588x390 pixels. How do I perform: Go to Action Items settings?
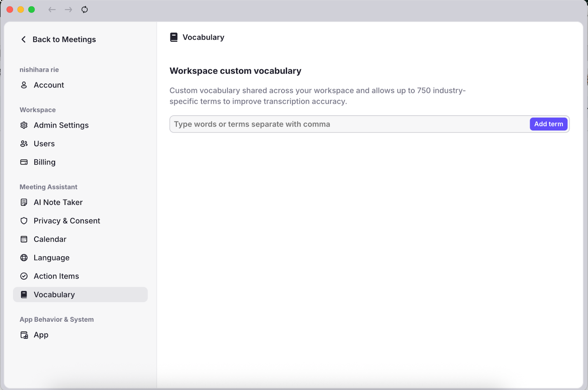56,276
